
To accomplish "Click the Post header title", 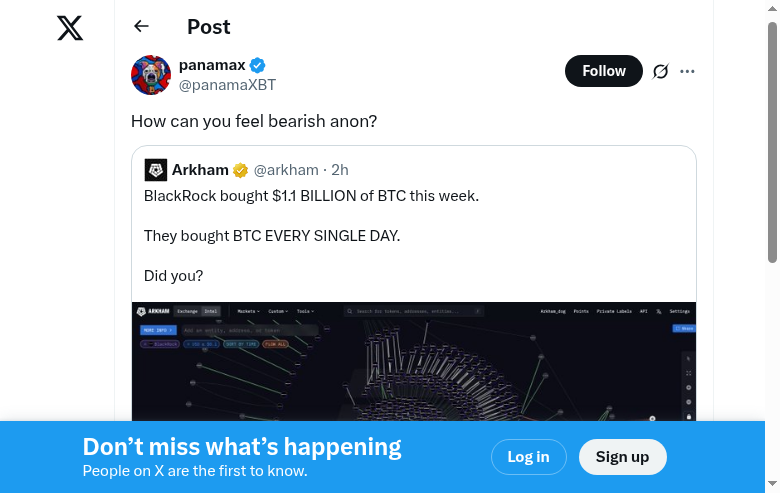I will [208, 27].
